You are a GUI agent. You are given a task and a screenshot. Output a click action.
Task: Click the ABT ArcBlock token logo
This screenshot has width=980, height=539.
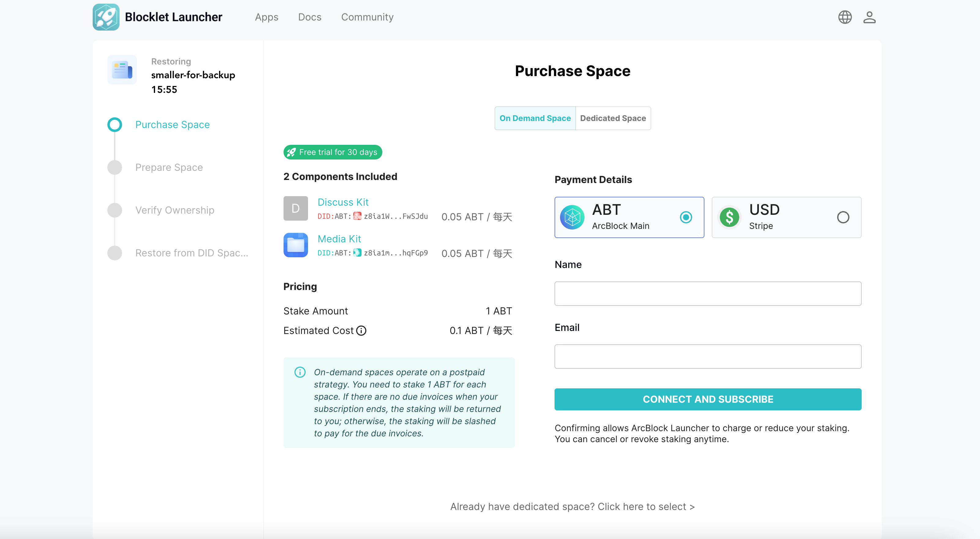pyautogui.click(x=572, y=218)
